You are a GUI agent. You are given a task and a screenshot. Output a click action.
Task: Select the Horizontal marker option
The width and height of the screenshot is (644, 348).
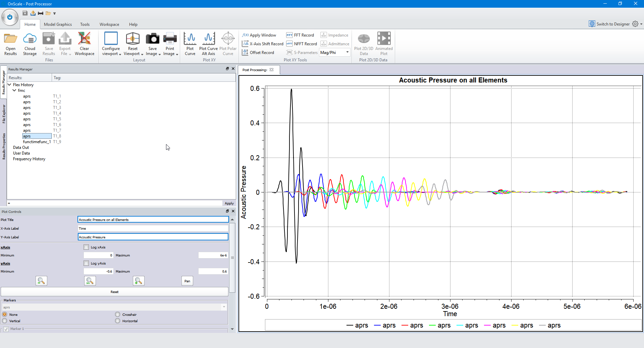coord(117,321)
